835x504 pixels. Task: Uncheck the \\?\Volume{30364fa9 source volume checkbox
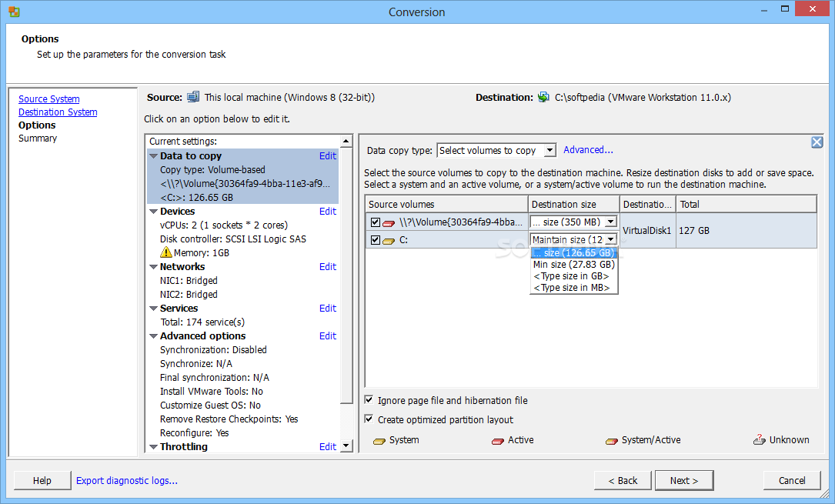pyautogui.click(x=376, y=222)
